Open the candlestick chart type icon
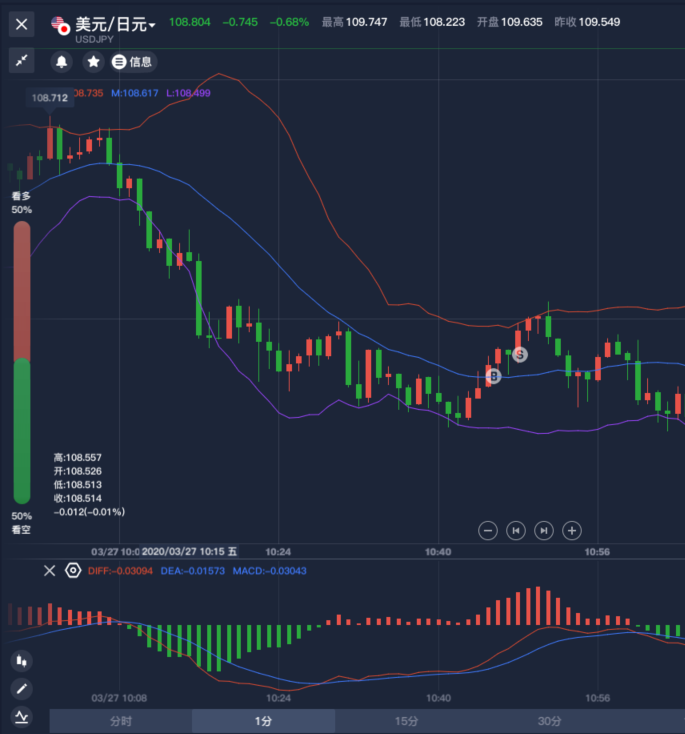The image size is (685, 734). [22, 661]
